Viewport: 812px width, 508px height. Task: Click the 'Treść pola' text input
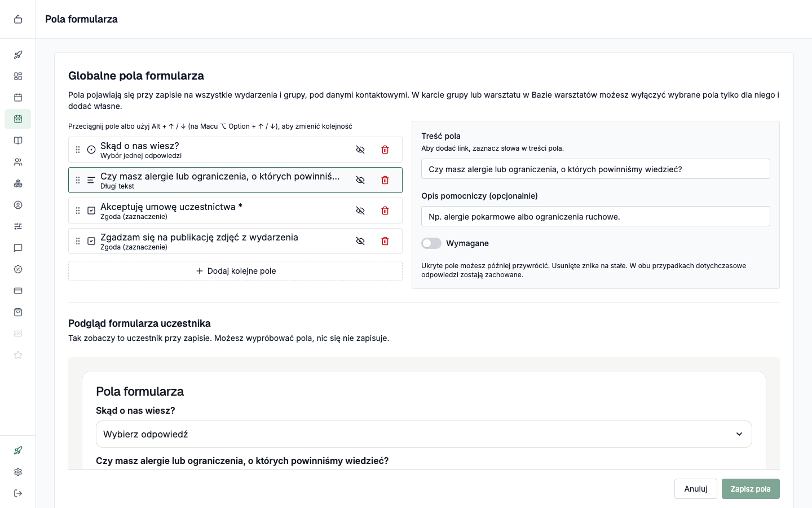pyautogui.click(x=595, y=169)
